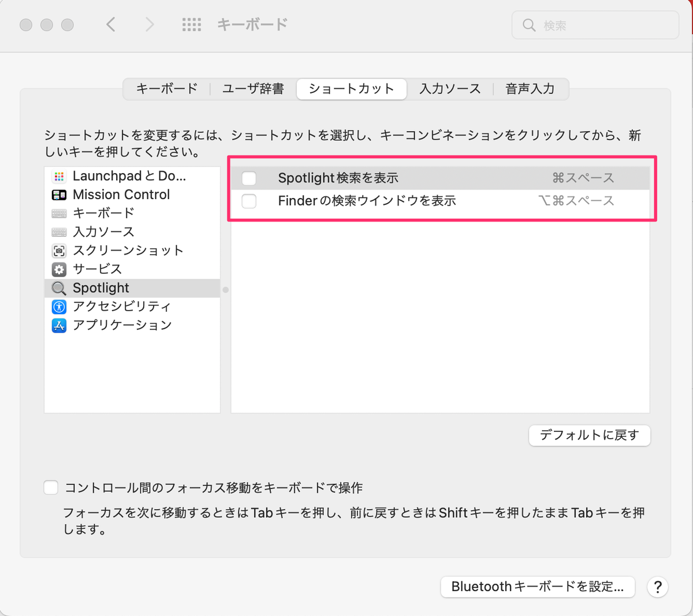The image size is (693, 616).
Task: Go forward with the right chevron
Action: pyautogui.click(x=150, y=24)
